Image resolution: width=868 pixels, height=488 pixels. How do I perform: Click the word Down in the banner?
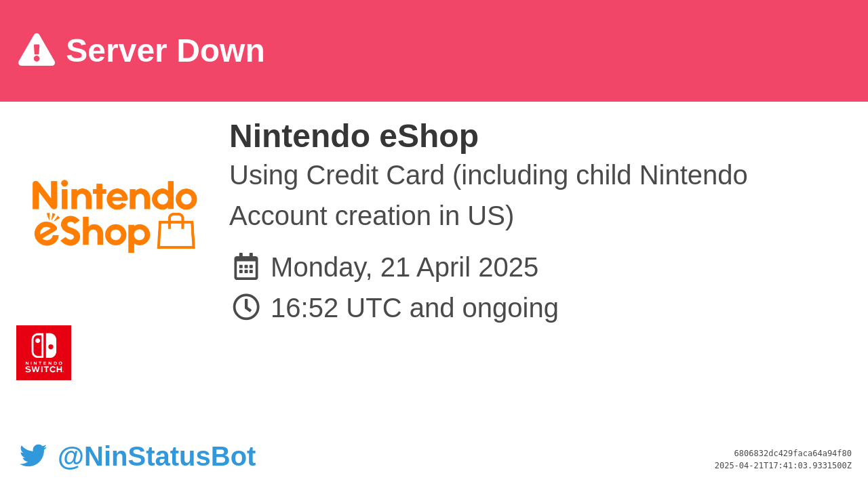pyautogui.click(x=220, y=51)
